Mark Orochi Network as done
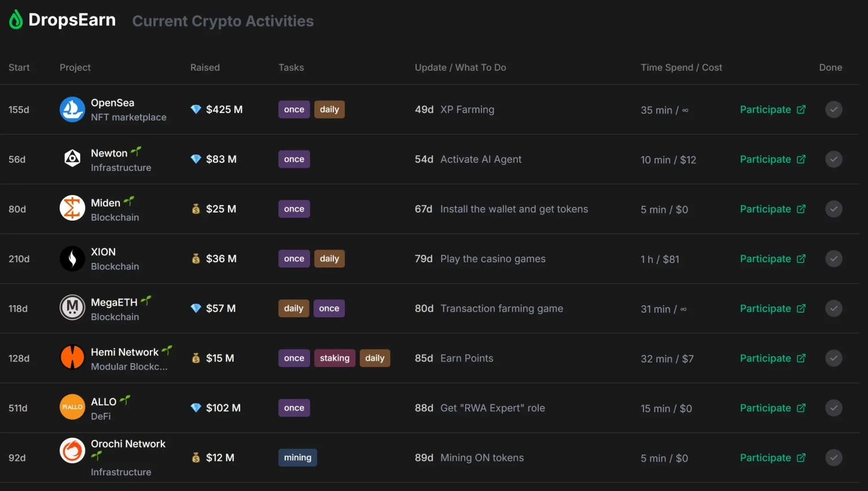This screenshot has height=491, width=868. point(834,458)
